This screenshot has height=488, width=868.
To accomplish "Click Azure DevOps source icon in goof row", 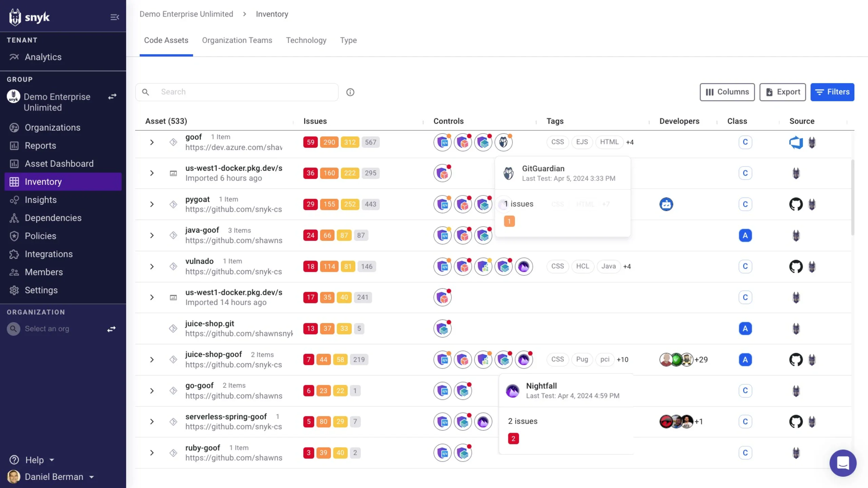I will click(796, 142).
